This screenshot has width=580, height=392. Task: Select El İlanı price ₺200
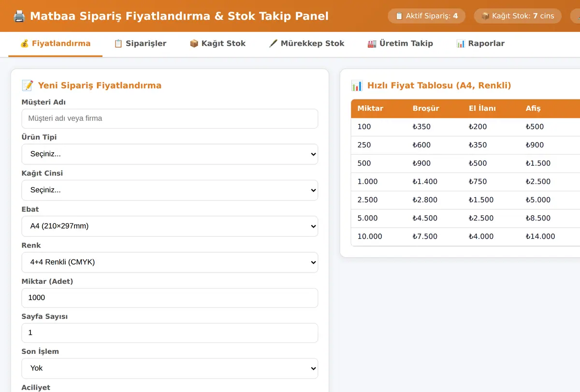[x=478, y=127]
